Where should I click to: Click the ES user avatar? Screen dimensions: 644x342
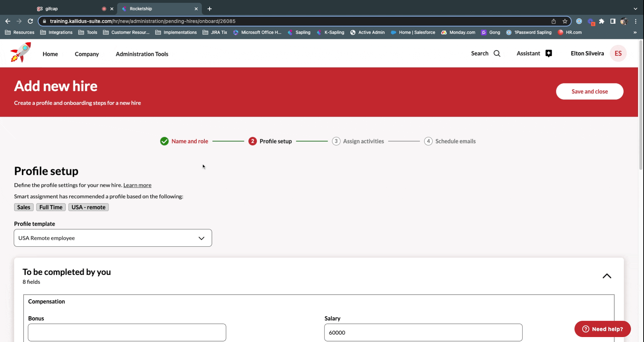coord(617,53)
